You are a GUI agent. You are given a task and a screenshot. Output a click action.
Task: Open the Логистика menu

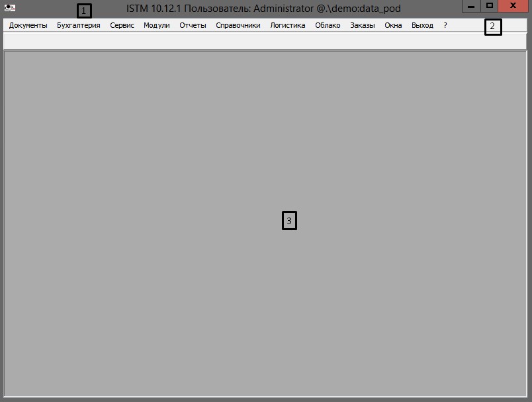tap(288, 25)
